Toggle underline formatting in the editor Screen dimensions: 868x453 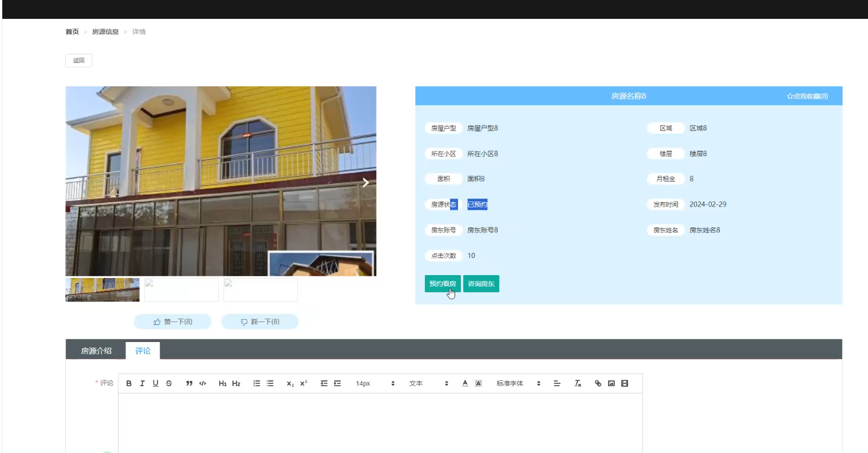[x=155, y=383]
